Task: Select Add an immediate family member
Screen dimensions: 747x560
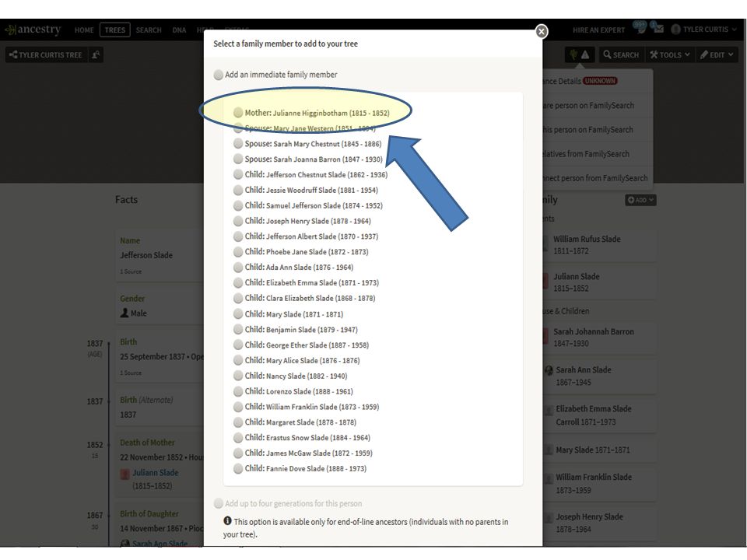Action: (x=219, y=75)
